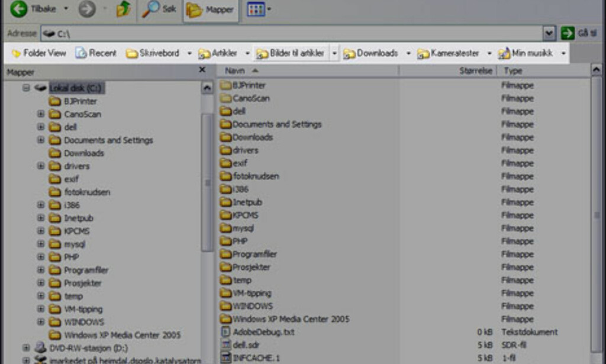Open the views dropdown arrow
Image resolution: width=606 pixels, height=364 pixels.
pos(269,9)
